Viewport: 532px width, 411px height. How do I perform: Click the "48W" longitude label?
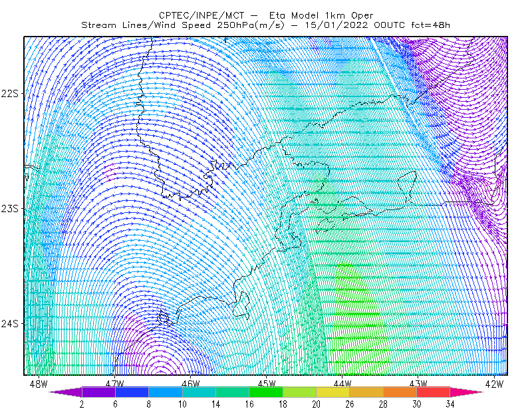click(x=39, y=384)
